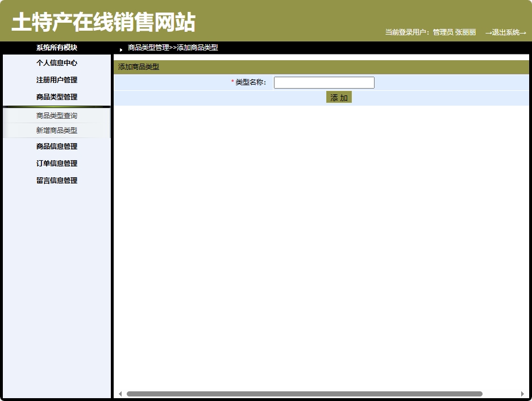Select 新增商品类型 submenu entry

pyautogui.click(x=56, y=130)
